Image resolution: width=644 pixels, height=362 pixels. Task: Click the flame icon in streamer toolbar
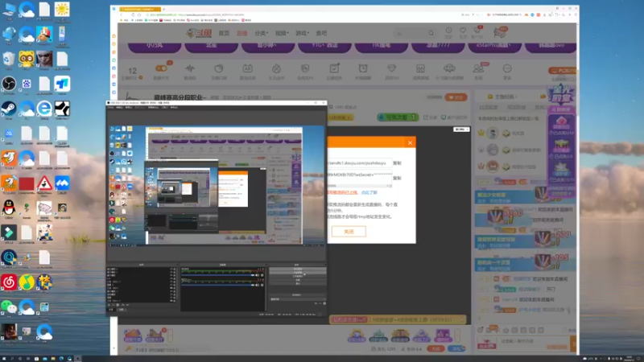pos(276,68)
